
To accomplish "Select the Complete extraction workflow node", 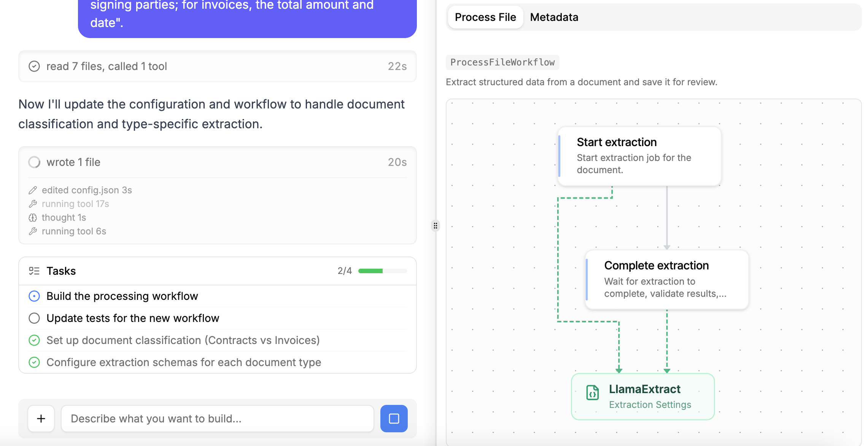I will [666, 279].
